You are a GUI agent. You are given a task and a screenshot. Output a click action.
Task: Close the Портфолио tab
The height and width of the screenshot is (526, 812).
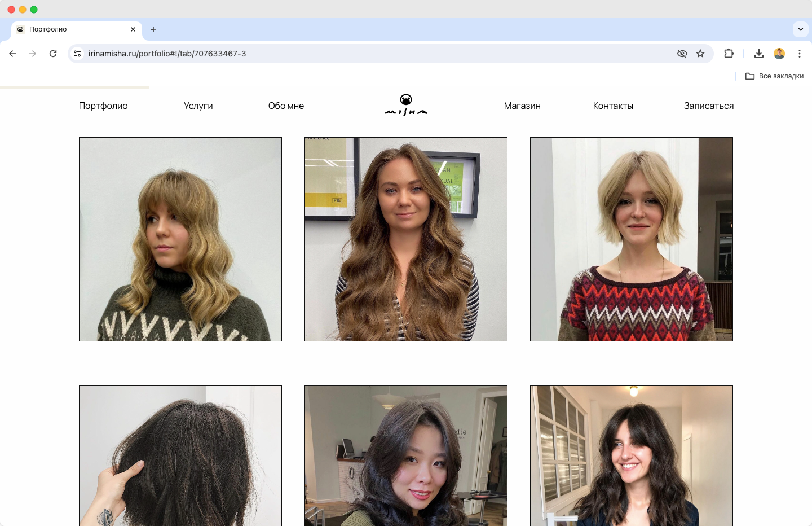click(133, 29)
